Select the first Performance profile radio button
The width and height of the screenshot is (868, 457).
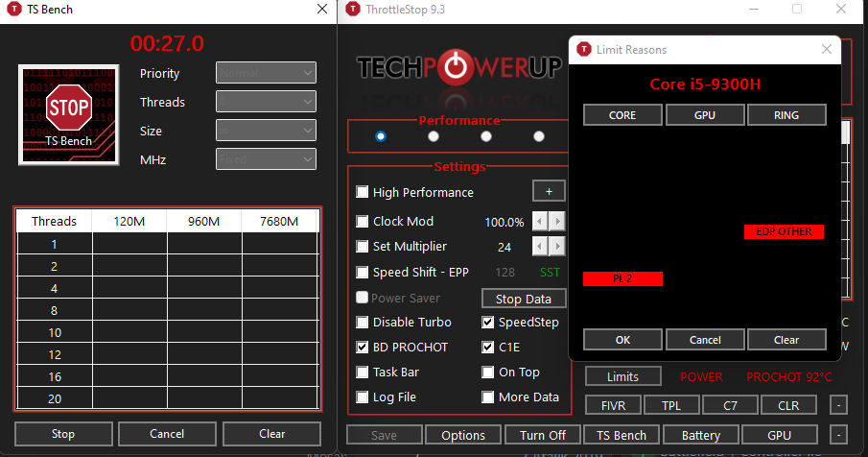[381, 136]
